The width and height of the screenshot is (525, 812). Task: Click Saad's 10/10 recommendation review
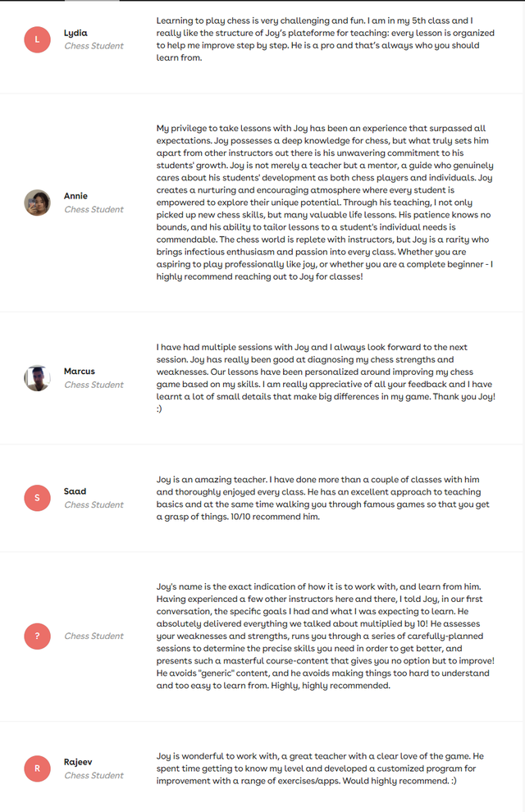322,498
